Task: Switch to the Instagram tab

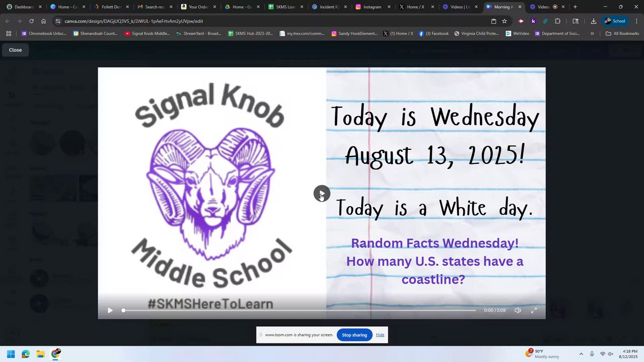Action: (372, 7)
